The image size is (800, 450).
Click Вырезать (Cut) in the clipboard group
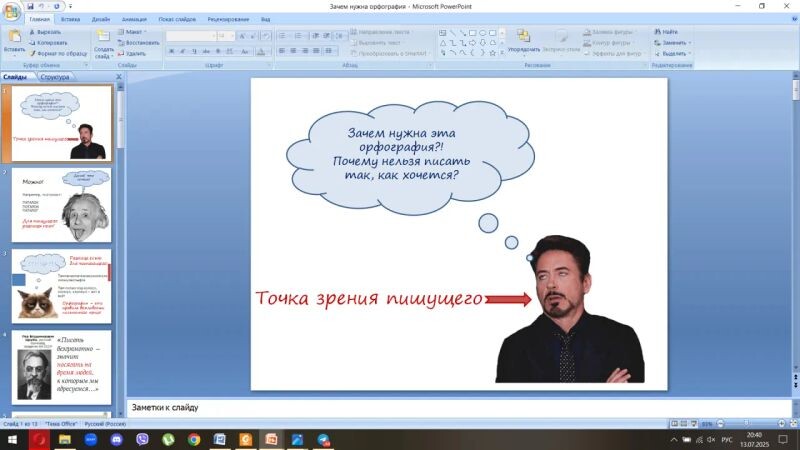click(45, 32)
